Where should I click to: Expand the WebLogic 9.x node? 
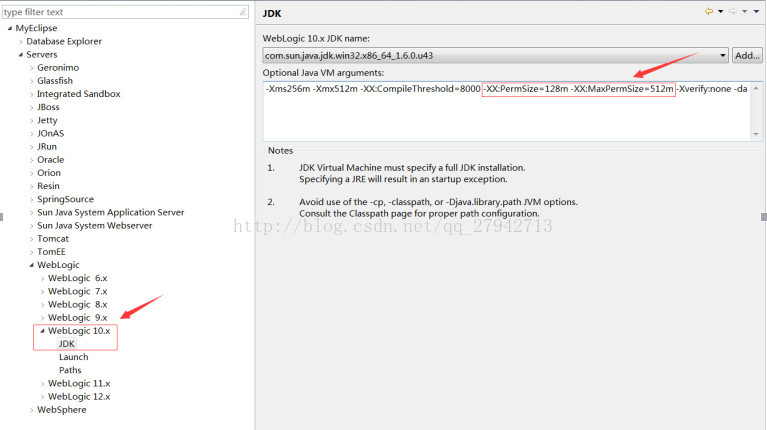[42, 318]
